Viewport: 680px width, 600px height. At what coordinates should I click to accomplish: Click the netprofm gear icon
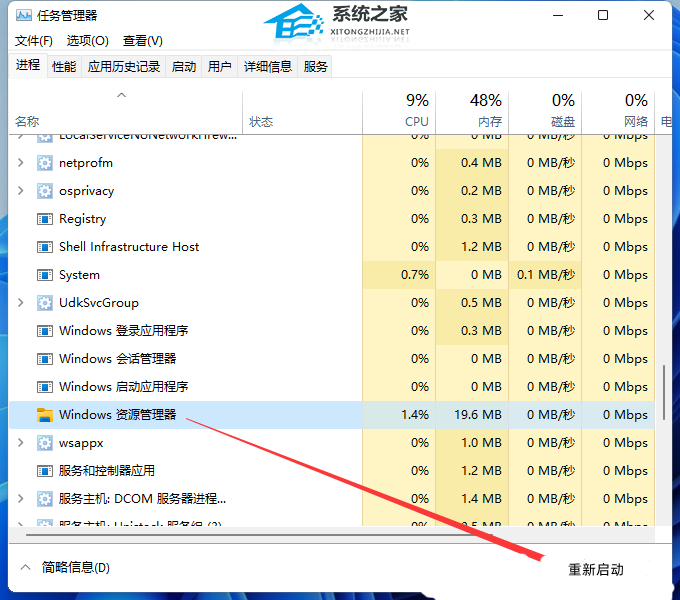pos(44,163)
